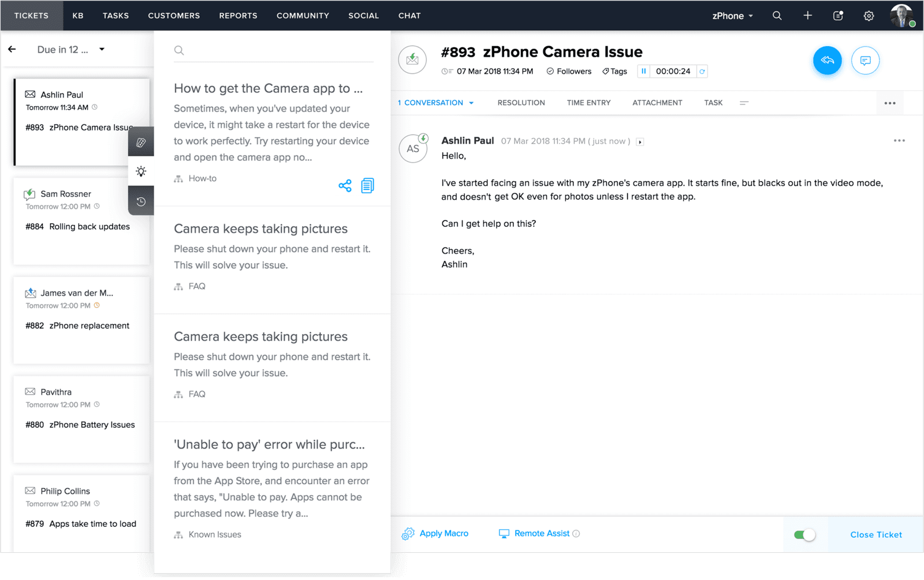
Task: Open the settings gear in top bar
Action: (869, 16)
